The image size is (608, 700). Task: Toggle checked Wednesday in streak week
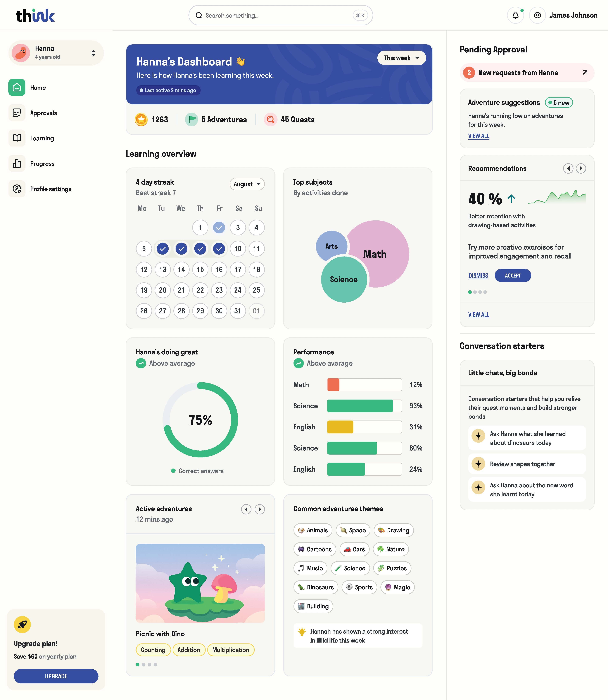coord(181,249)
